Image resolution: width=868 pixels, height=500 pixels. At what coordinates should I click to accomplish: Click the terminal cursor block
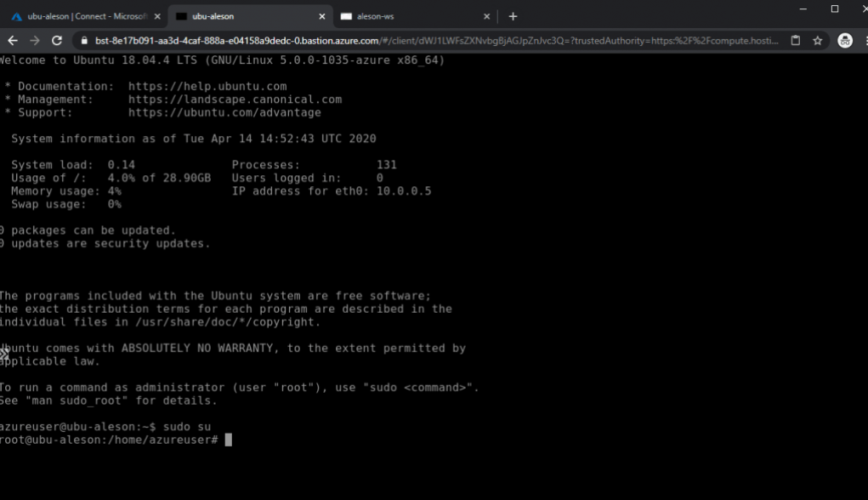coord(229,440)
